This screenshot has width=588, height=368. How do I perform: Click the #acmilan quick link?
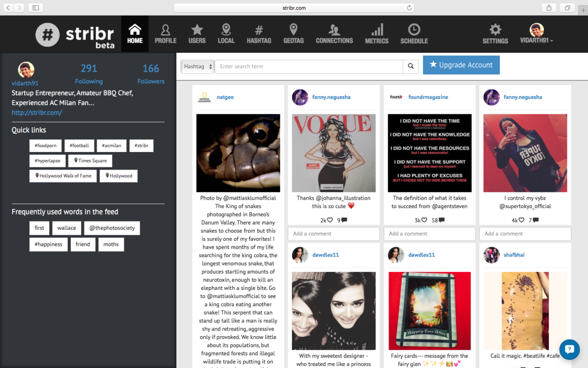point(111,145)
